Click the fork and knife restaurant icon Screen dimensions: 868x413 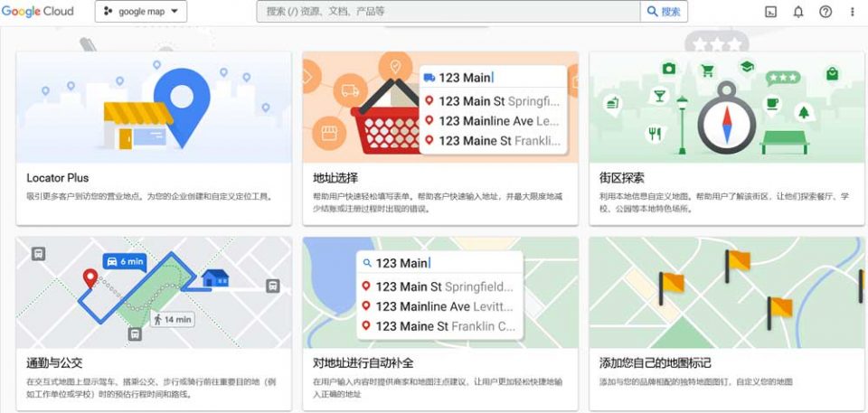click(x=655, y=134)
